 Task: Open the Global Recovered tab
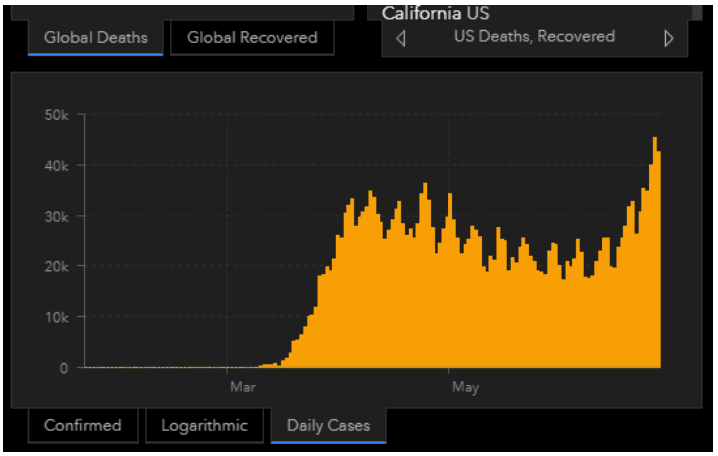point(252,38)
